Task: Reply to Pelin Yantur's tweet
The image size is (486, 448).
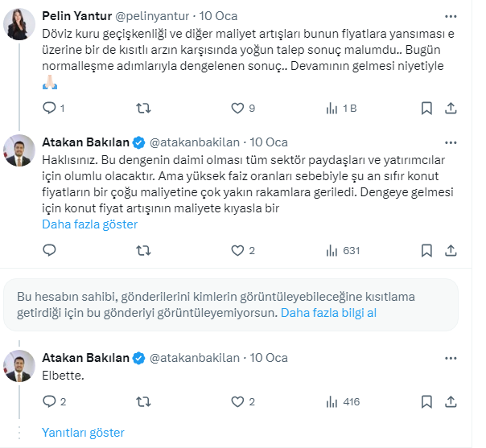Action: click(48, 108)
